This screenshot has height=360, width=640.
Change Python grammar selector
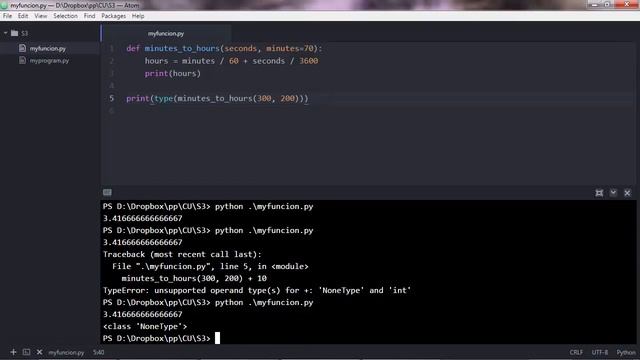626,352
